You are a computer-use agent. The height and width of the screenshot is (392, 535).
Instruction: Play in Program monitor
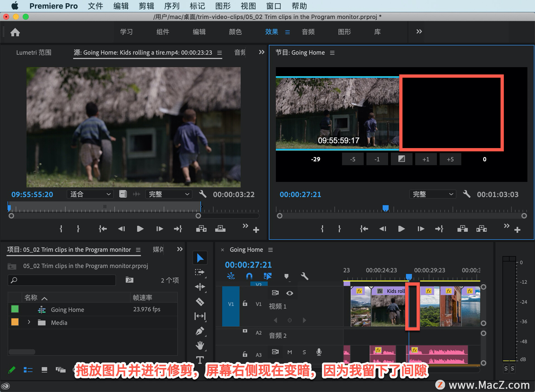click(401, 229)
